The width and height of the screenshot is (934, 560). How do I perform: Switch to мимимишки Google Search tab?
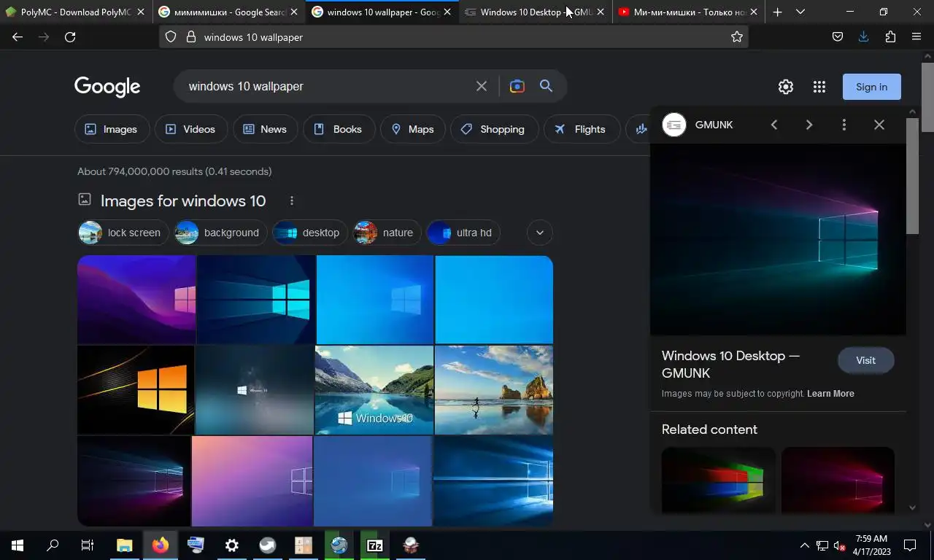point(229,12)
